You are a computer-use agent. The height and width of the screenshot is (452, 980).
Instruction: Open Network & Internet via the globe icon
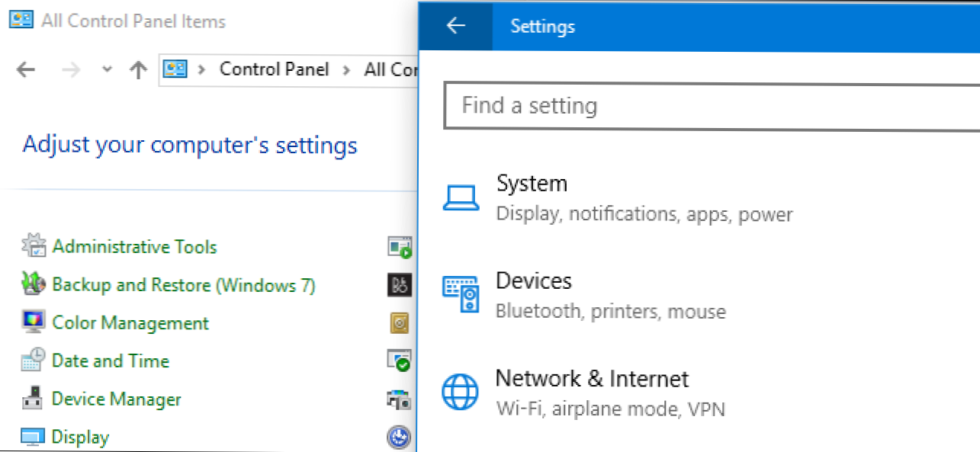pyautogui.click(x=461, y=393)
